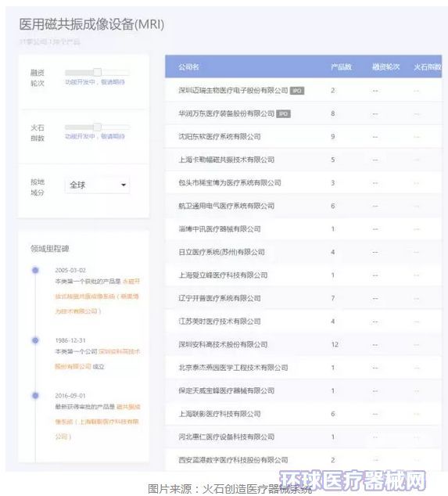Open 沈阳东软医疗系统有限公司 row
Image resolution: width=448 pixels, height=496 pixels.
point(303,137)
